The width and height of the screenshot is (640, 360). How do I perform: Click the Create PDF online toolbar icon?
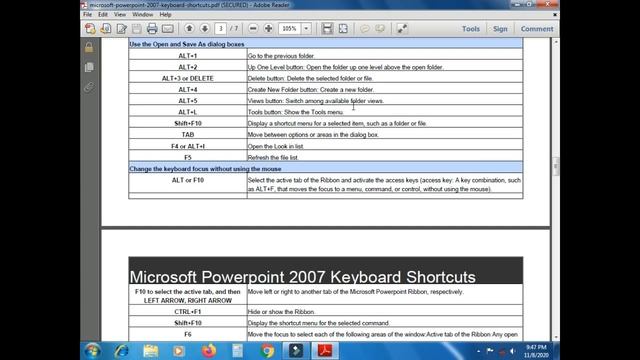[x=90, y=29]
